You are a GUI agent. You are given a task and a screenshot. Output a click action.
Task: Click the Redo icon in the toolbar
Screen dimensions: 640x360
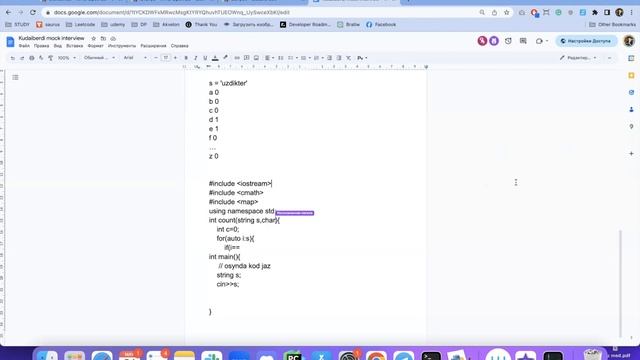pyautogui.click(x=22, y=58)
